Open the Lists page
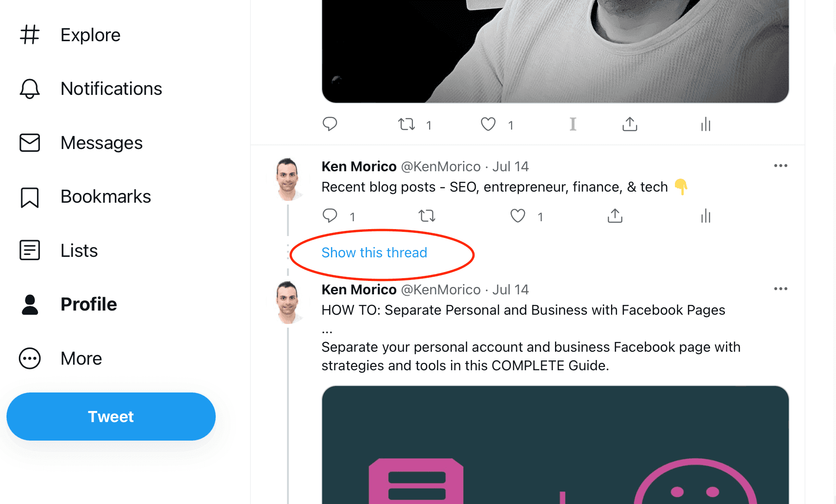This screenshot has height=504, width=836. 79,250
